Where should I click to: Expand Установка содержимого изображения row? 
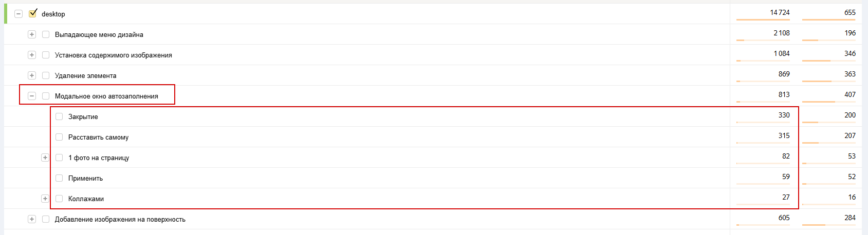[32, 55]
